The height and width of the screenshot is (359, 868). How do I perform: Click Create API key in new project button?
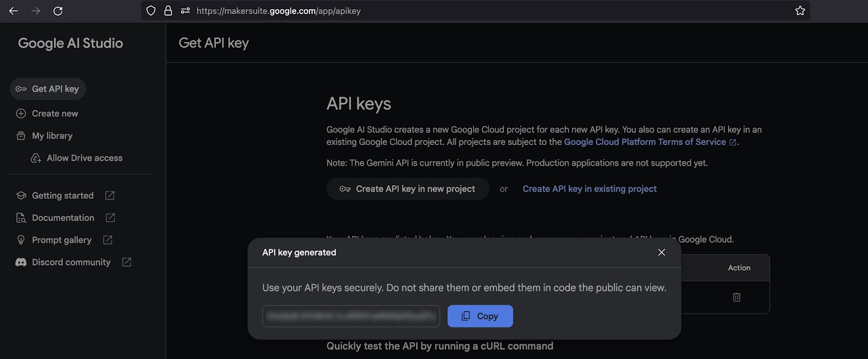408,189
